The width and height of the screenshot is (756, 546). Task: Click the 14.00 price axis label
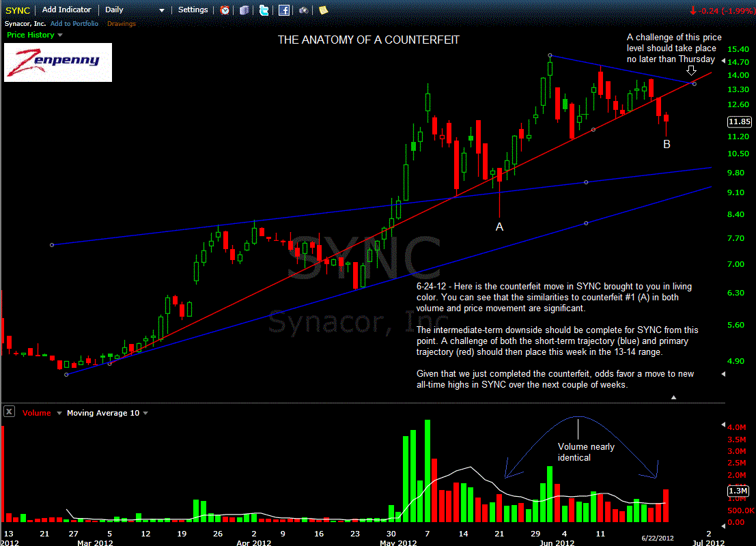(x=738, y=75)
